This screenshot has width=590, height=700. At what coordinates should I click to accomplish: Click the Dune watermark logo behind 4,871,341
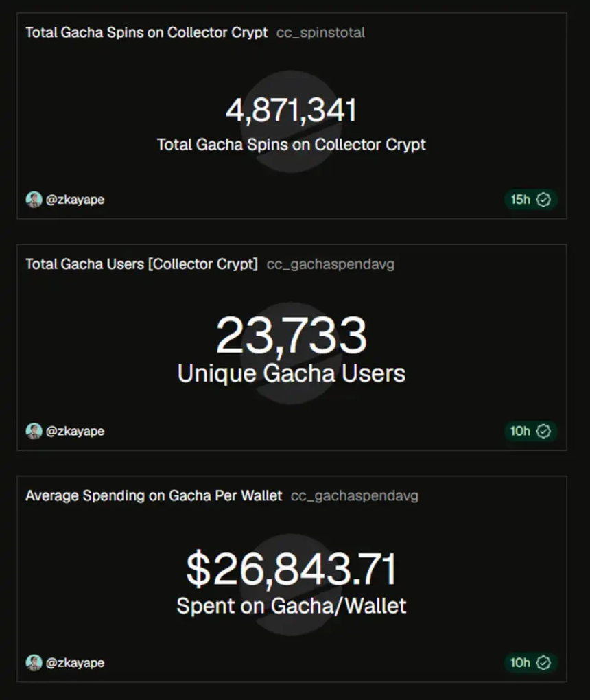tap(291, 121)
